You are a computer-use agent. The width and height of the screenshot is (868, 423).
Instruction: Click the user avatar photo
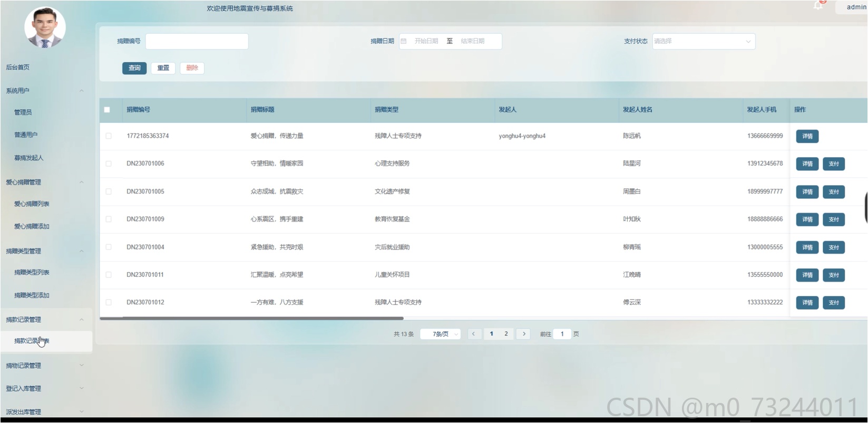[45, 27]
